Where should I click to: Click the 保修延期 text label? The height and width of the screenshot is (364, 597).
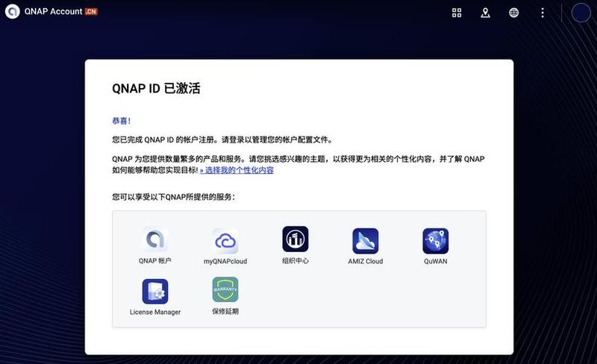coord(225,312)
